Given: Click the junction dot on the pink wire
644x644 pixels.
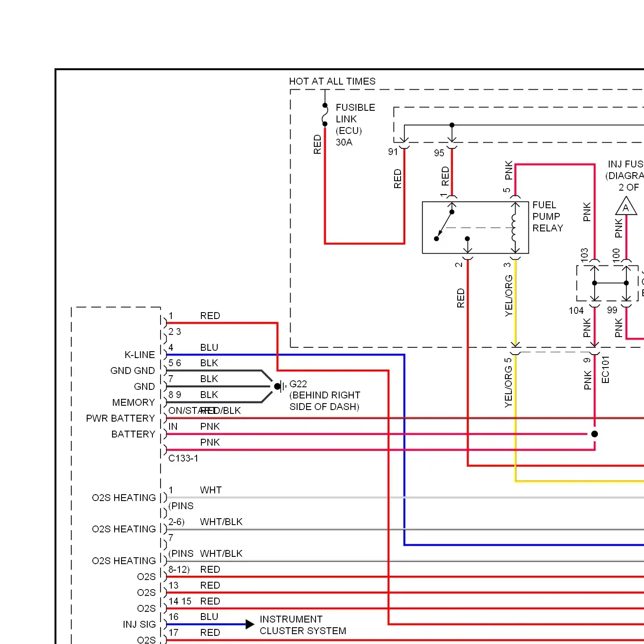Looking at the screenshot, I should (595, 434).
